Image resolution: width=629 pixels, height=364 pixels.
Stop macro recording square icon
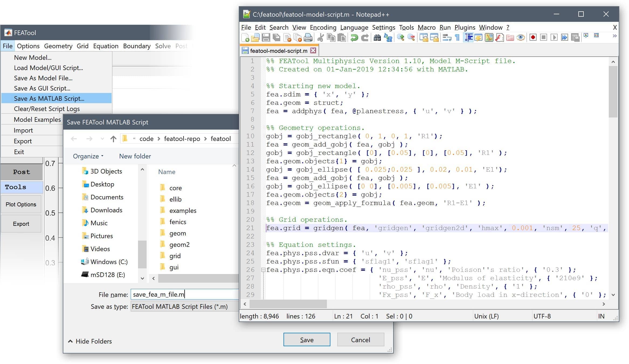[x=544, y=38]
